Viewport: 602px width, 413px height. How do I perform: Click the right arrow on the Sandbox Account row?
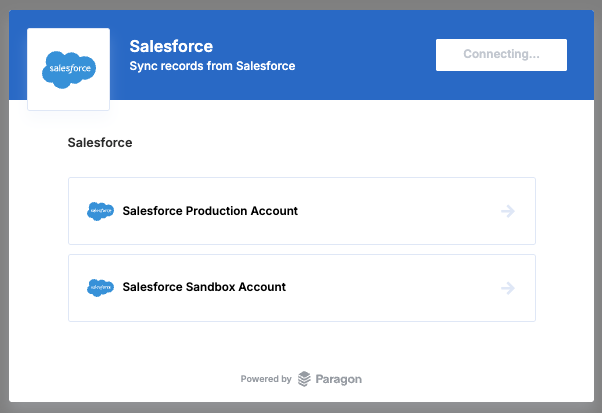pos(507,288)
